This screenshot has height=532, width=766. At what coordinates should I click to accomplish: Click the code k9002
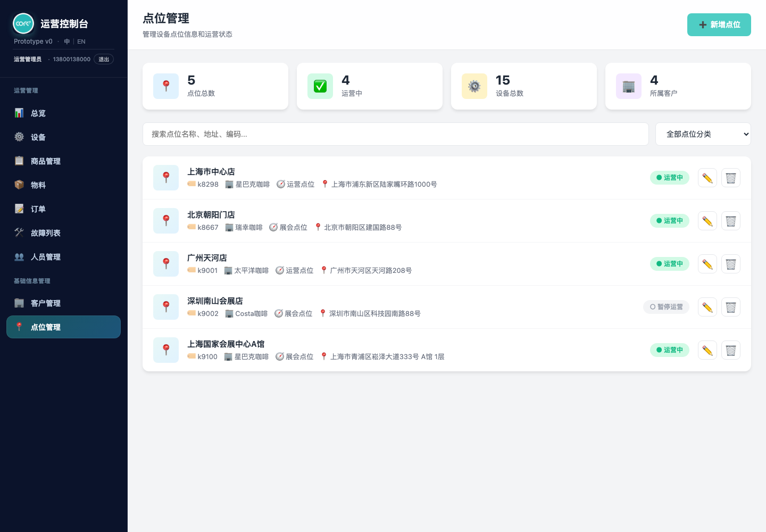(x=208, y=314)
